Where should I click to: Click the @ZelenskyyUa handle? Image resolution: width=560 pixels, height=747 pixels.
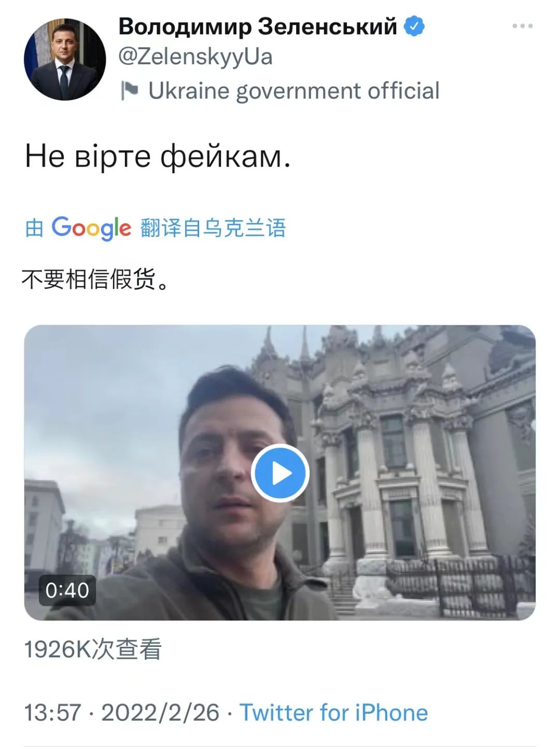[x=195, y=57]
